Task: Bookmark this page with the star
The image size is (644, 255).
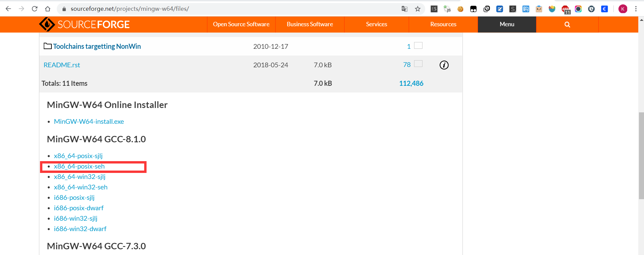Action: (x=417, y=9)
